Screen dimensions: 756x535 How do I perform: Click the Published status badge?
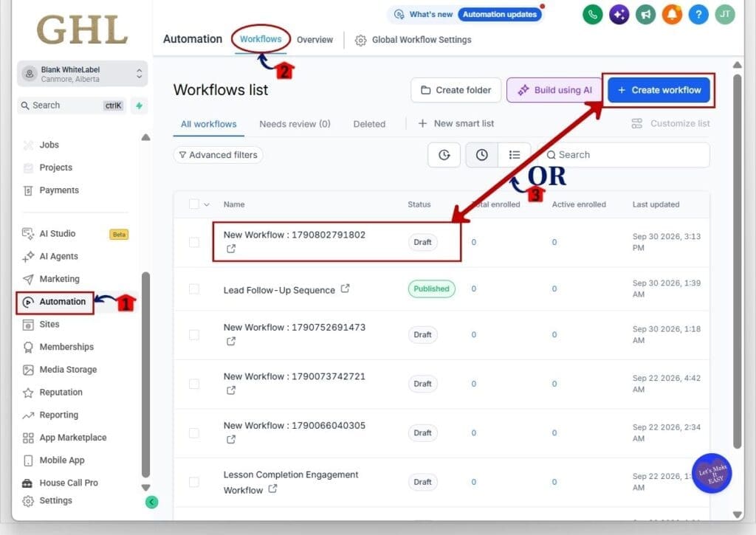(431, 289)
